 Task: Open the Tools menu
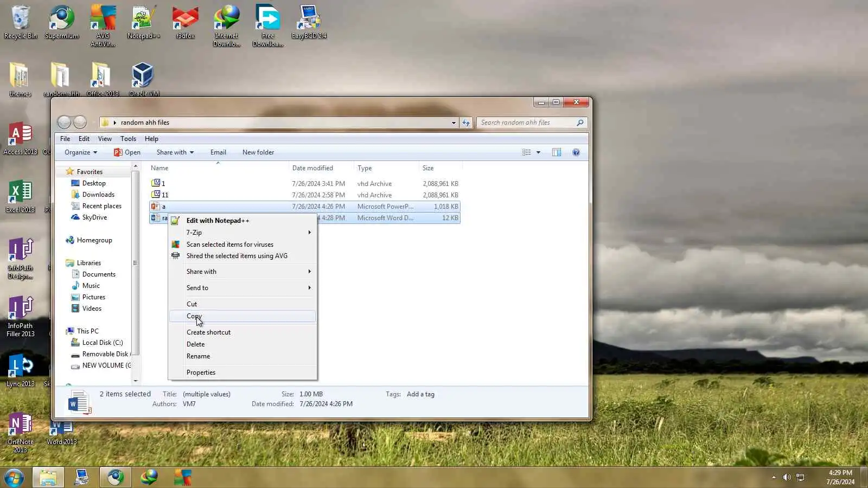128,139
